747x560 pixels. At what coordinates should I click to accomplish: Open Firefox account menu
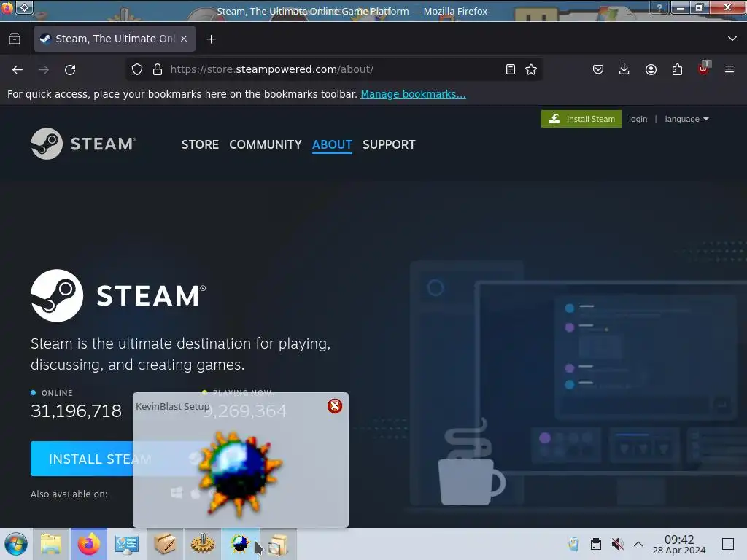pyautogui.click(x=651, y=69)
